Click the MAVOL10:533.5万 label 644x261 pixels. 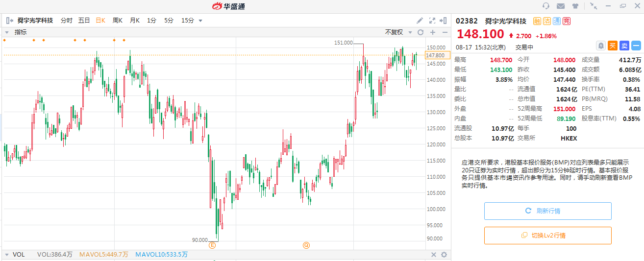point(161,255)
